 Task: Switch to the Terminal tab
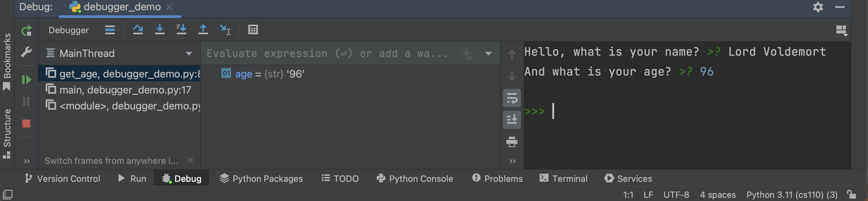click(x=563, y=178)
